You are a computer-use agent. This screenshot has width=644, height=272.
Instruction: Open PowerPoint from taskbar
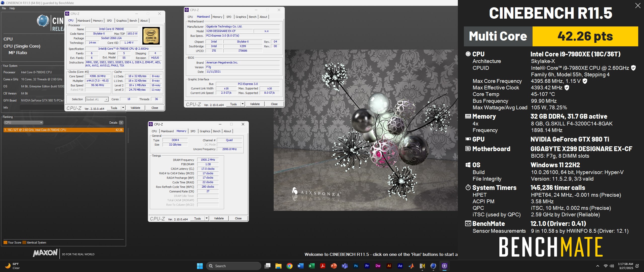pos(334,266)
